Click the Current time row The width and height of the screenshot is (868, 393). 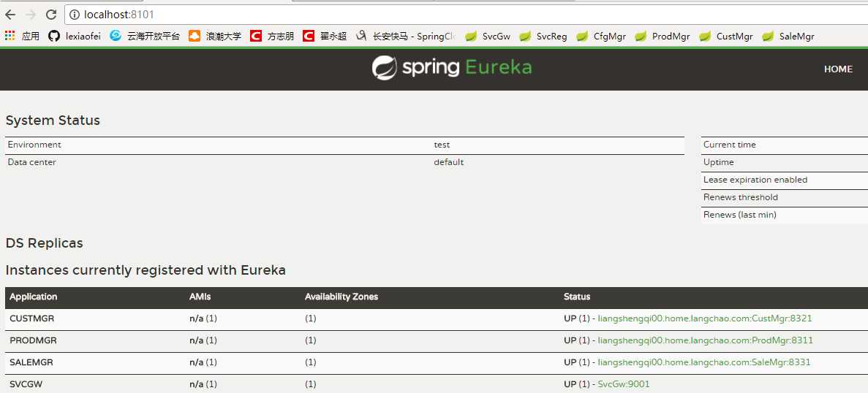point(785,145)
